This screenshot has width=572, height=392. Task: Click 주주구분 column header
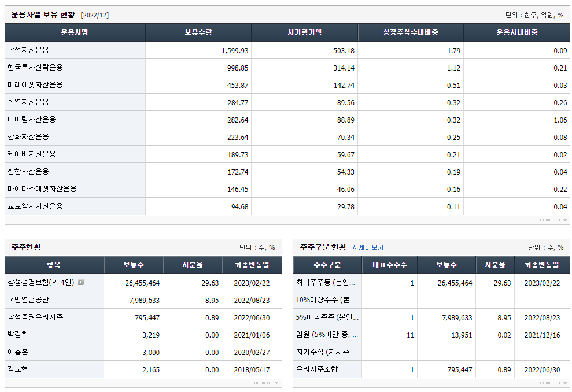(x=327, y=265)
